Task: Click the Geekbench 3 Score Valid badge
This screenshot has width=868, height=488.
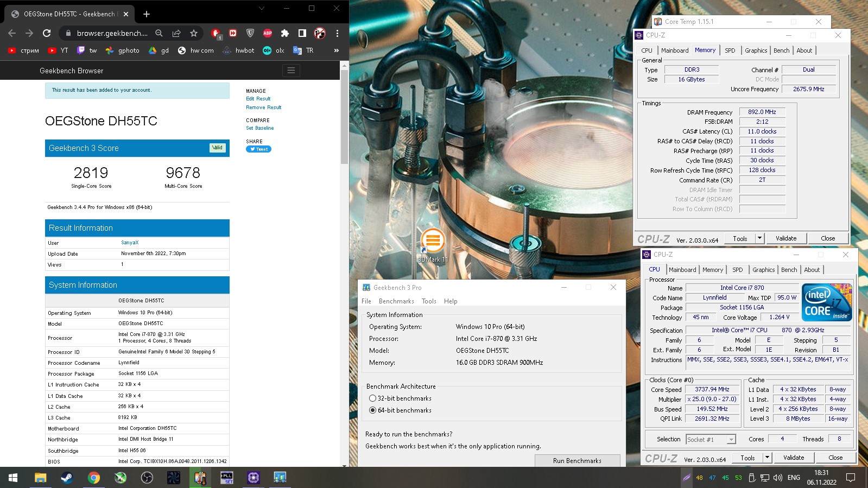Action: 217,148
